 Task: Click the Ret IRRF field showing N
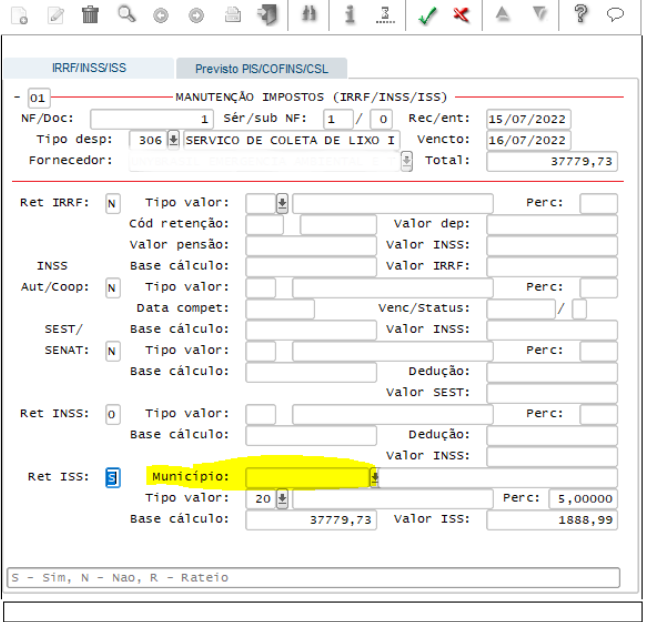[x=113, y=204]
